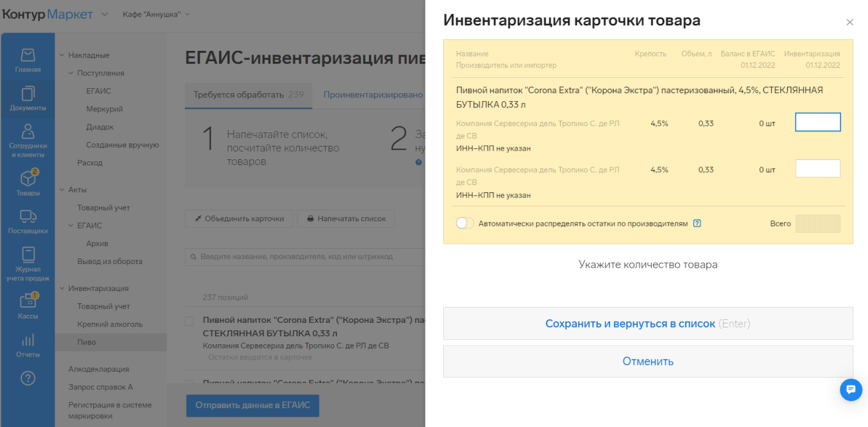This screenshot has height=427, width=868.
Task: Click the product search input field
Action: point(305,257)
